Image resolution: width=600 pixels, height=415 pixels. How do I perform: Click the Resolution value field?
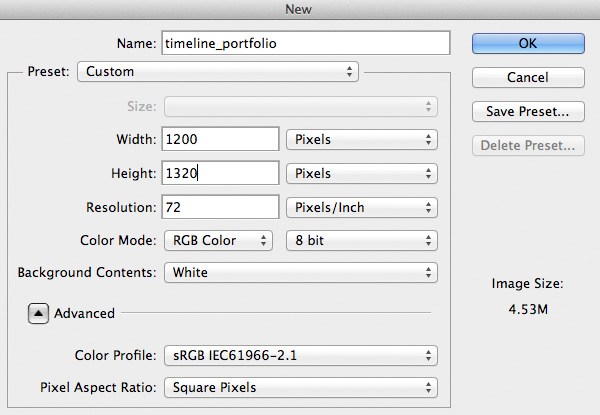(219, 207)
